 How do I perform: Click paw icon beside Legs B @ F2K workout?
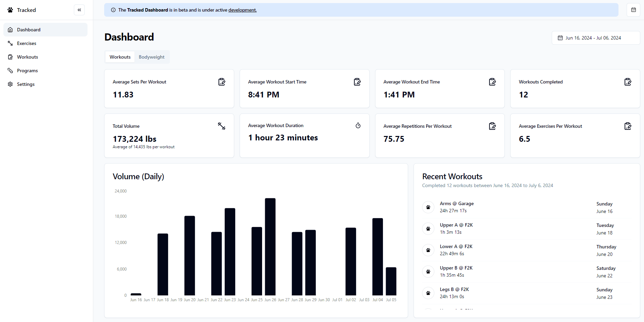coord(428,293)
